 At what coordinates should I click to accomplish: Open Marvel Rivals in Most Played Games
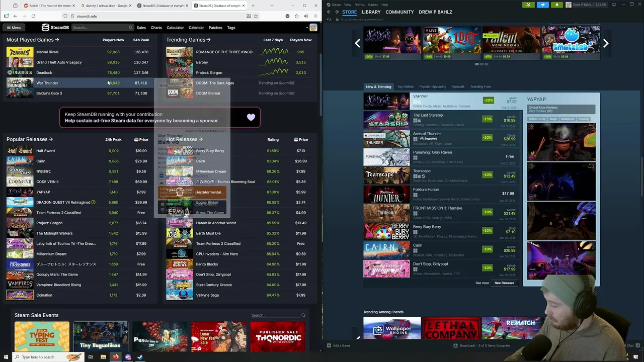[x=47, y=52]
